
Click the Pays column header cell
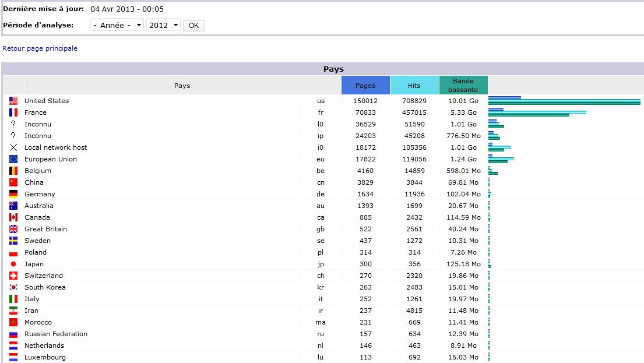182,86
